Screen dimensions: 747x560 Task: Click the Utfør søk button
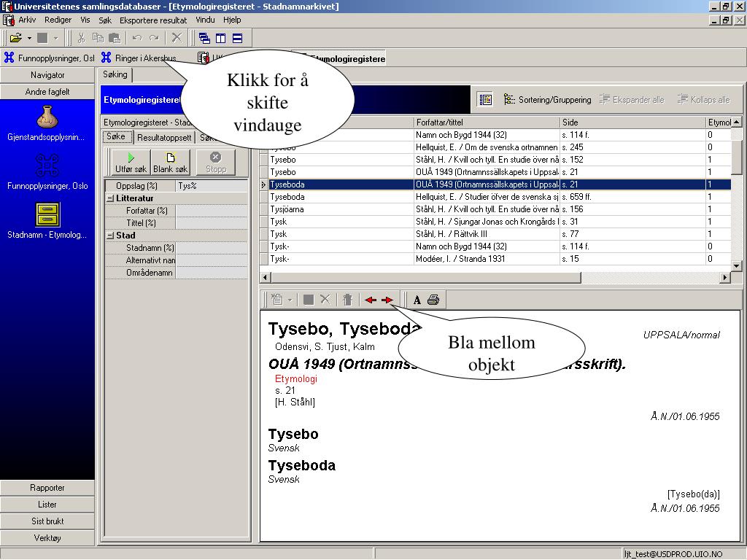[131, 163]
